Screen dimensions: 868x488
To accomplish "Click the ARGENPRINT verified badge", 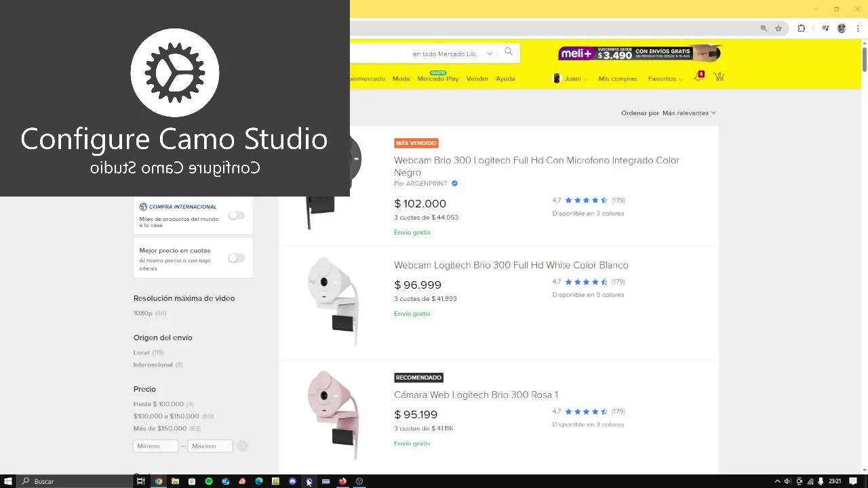I will pyautogui.click(x=454, y=183).
